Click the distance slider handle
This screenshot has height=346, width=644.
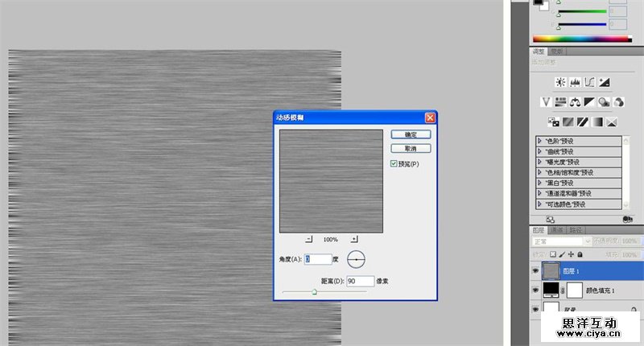click(314, 292)
